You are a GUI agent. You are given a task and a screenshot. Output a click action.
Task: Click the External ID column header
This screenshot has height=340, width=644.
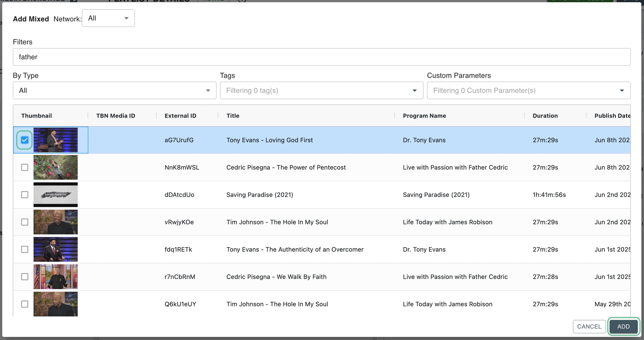180,116
